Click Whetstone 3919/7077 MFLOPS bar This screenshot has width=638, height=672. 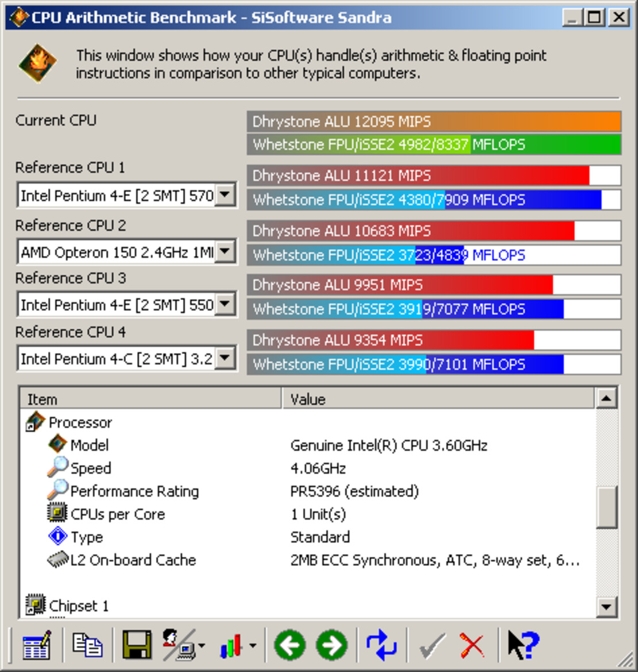pos(434,309)
